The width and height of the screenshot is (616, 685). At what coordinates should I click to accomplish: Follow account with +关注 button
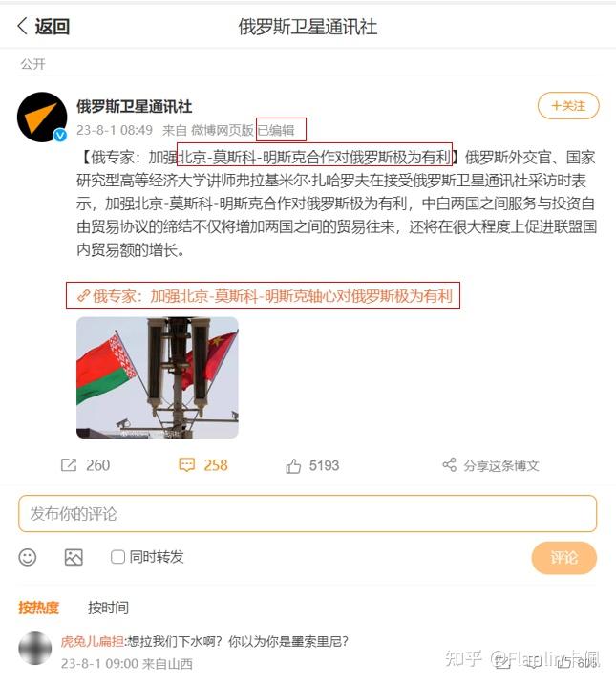pos(568,105)
